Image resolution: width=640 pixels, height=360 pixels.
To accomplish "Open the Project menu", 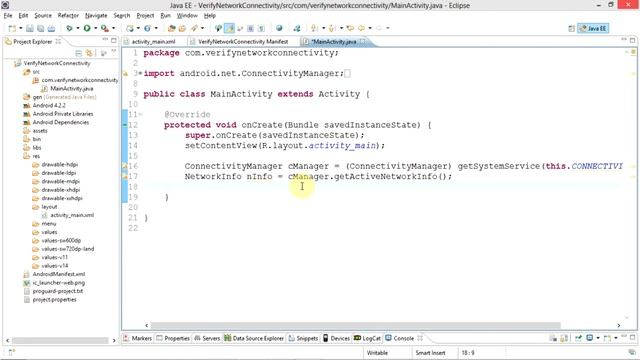I will 145,16.
